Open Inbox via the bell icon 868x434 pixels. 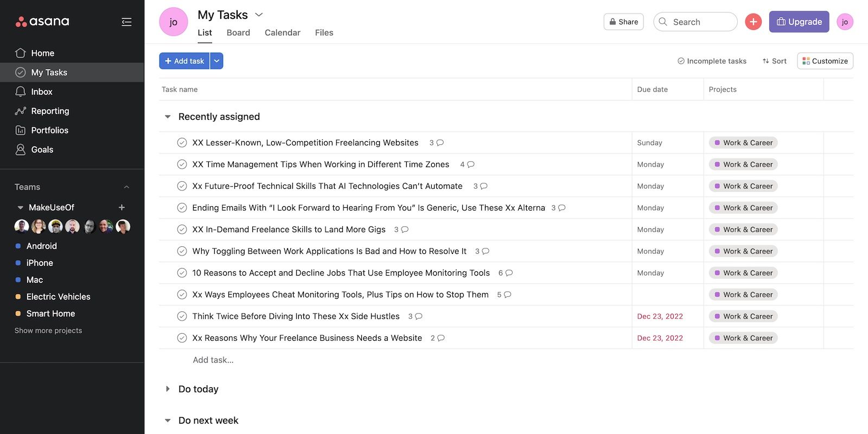[21, 92]
